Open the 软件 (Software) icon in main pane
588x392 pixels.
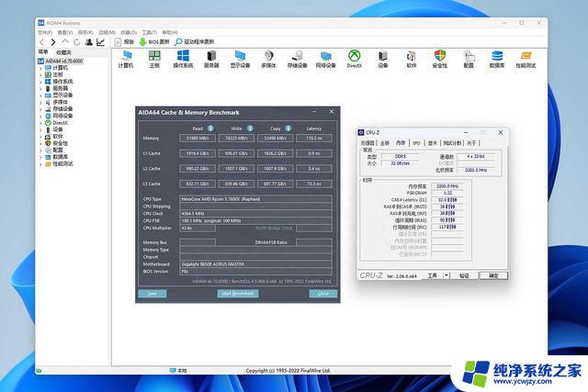(x=412, y=59)
